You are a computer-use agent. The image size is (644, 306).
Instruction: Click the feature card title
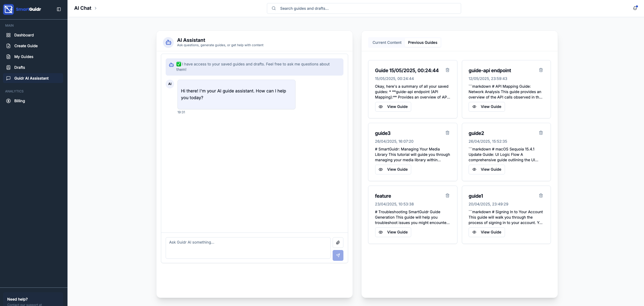pos(383,196)
